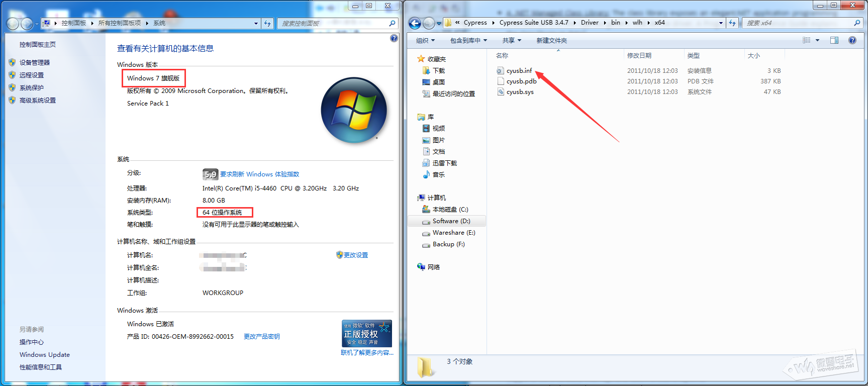Open view options dropdown arrow
This screenshot has height=386, width=868.
tap(817, 40)
